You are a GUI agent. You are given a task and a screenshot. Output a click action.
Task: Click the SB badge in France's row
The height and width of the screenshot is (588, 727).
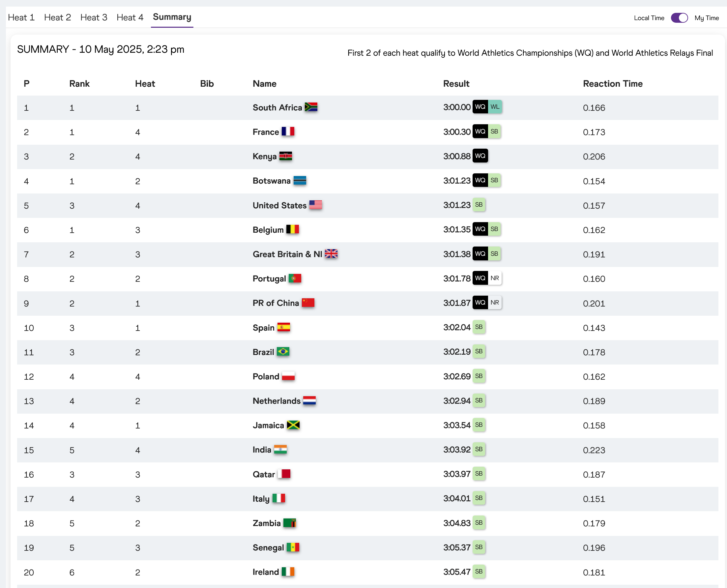tap(494, 132)
